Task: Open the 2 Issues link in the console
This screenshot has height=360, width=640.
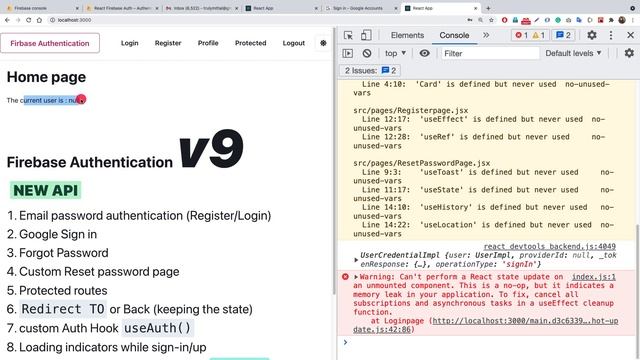Action: click(370, 71)
